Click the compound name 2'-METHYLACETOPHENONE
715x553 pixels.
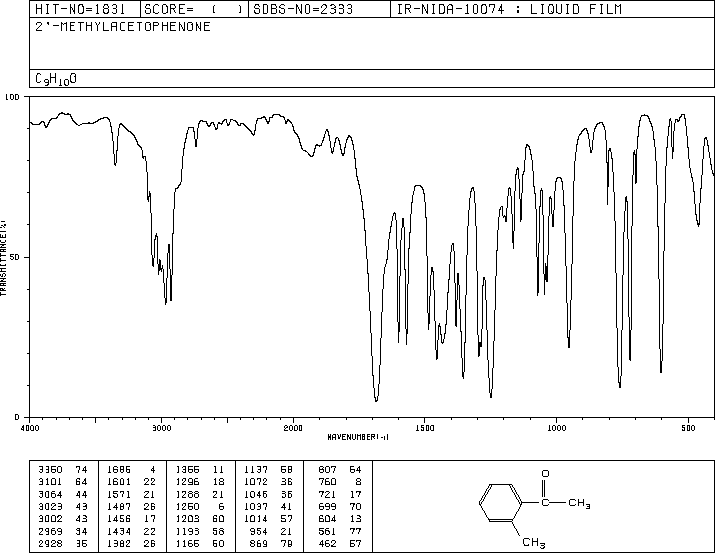pos(123,27)
